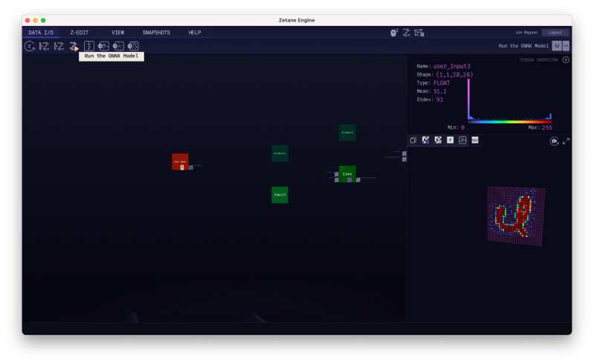
Task: Click the second checkerboard tensor view icon
Action: click(438, 140)
